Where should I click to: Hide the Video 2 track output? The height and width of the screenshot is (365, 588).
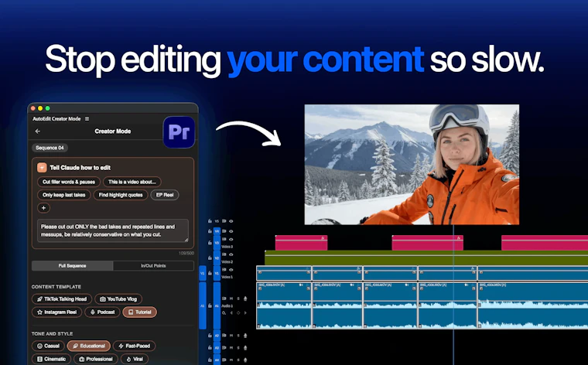click(231, 254)
